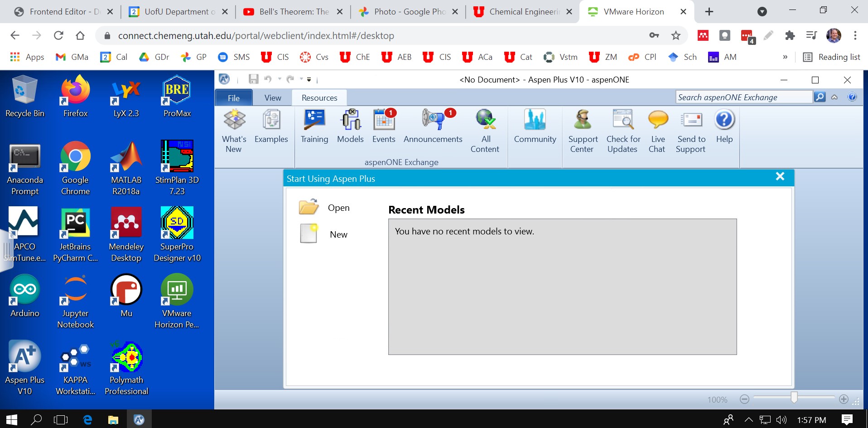Close the Start Using Aspen Plus panel
The height and width of the screenshot is (428, 868).
click(x=780, y=176)
